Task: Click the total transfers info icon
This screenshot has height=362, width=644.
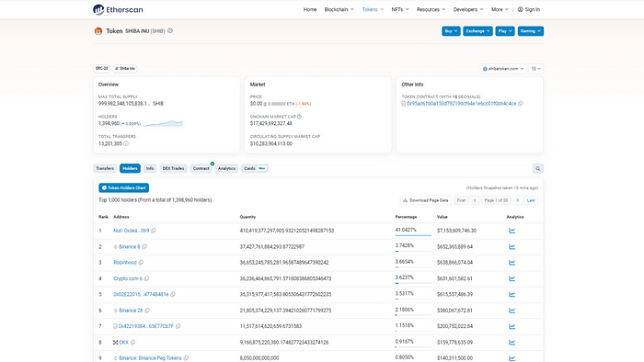Action: (x=126, y=143)
